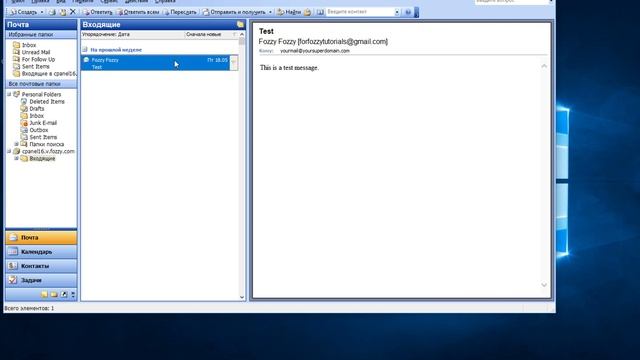This screenshot has height=360, width=640.
Task: Click the Print icon in toolbar
Action: pyautogui.click(x=52, y=12)
